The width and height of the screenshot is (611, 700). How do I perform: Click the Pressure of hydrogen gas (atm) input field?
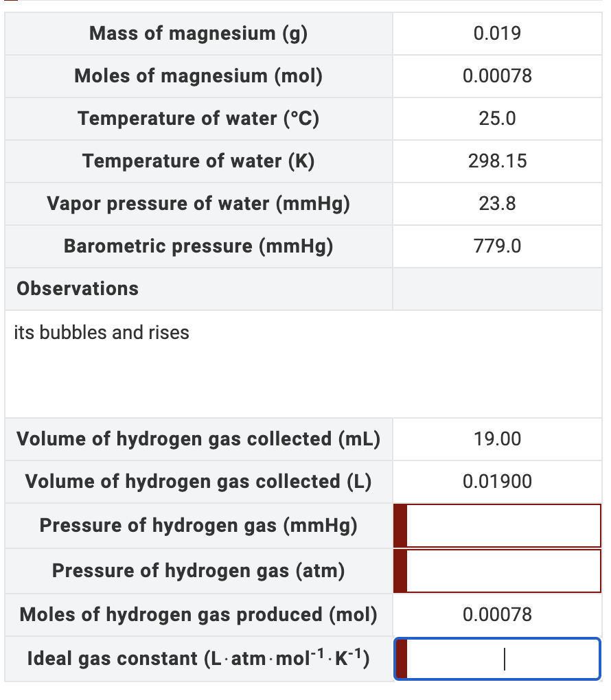[x=505, y=570]
